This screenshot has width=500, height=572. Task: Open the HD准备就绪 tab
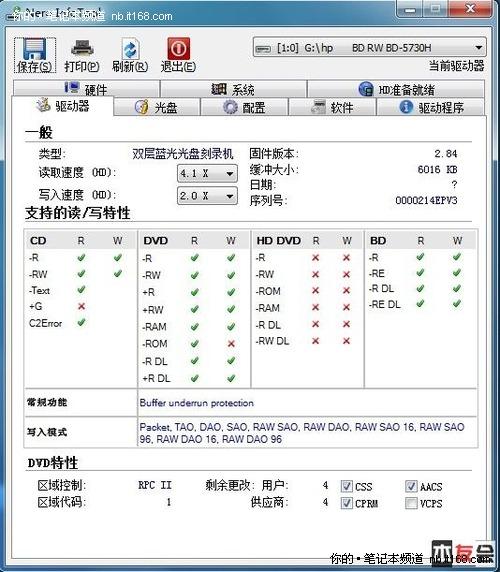click(396, 89)
